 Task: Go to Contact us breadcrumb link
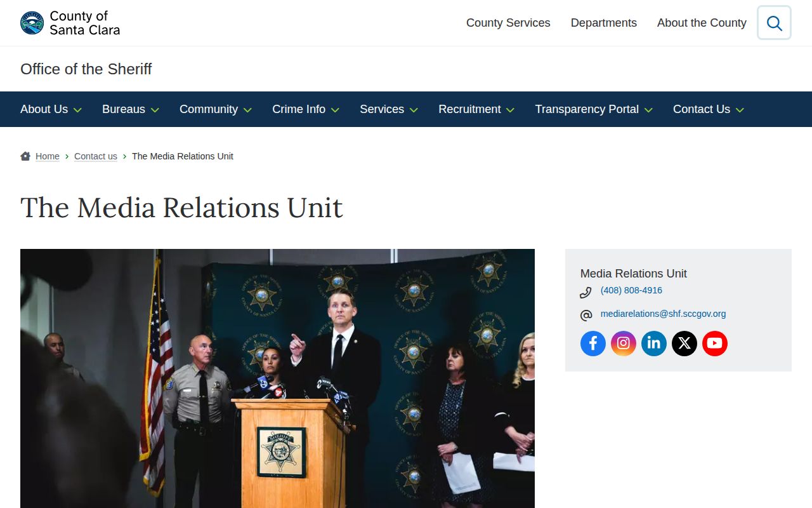96,156
